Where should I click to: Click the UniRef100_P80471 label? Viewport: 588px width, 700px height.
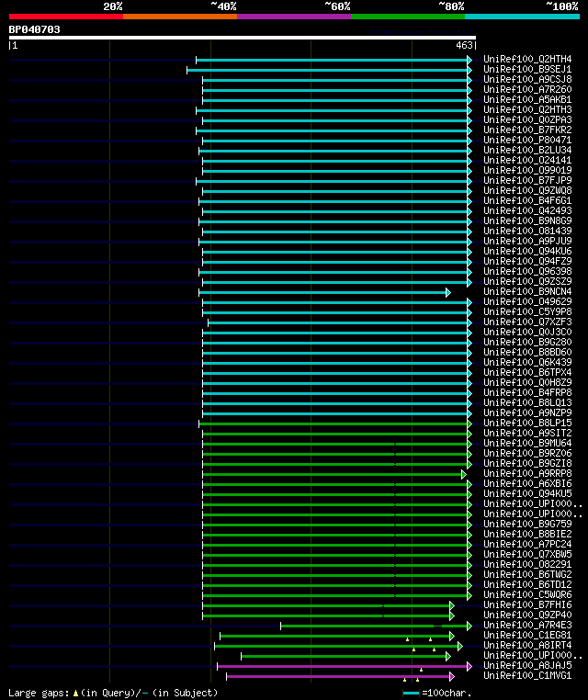click(x=527, y=141)
